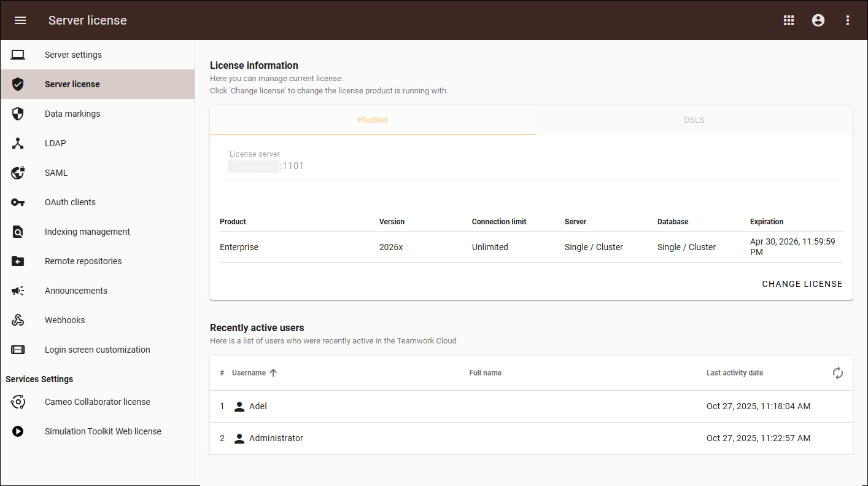The height and width of the screenshot is (486, 868).
Task: Select the Administrator user row
Action: coord(531,438)
